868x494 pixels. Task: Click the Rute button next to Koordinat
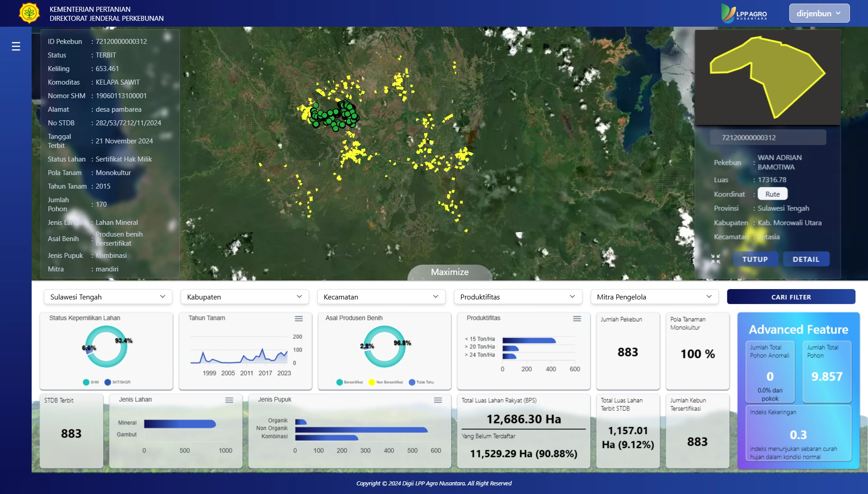tap(773, 194)
